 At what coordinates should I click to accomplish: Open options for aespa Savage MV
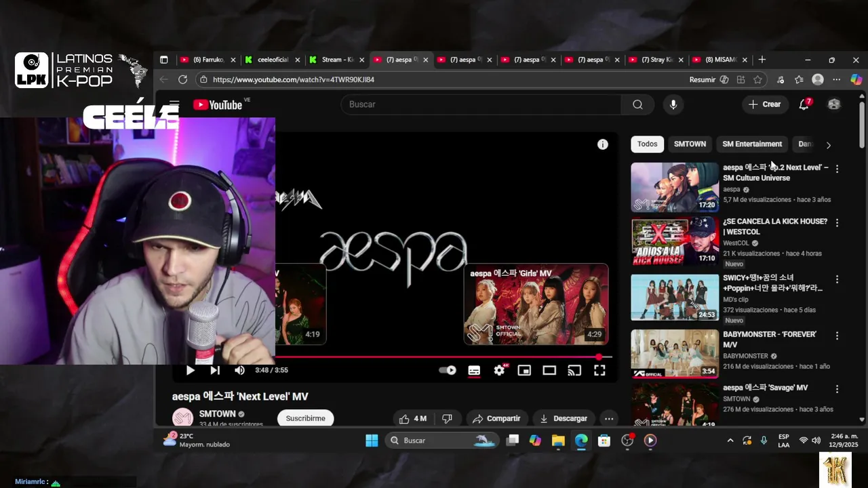(837, 390)
